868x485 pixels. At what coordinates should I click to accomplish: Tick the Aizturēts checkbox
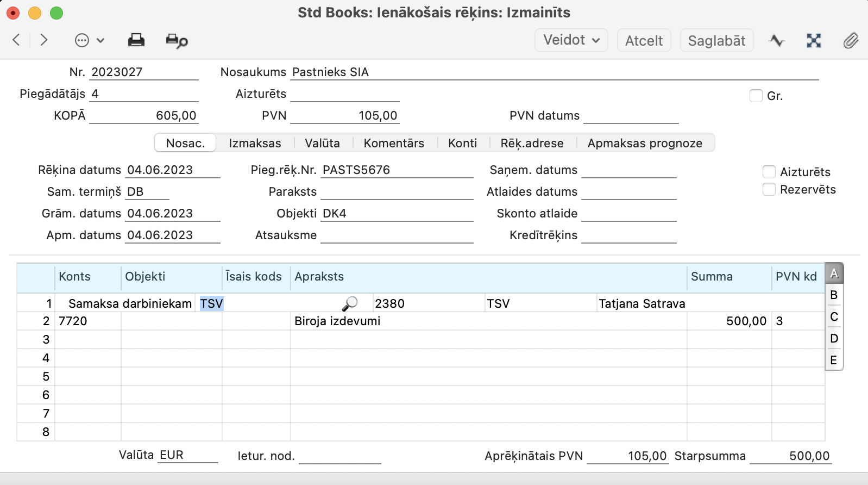pyautogui.click(x=769, y=172)
